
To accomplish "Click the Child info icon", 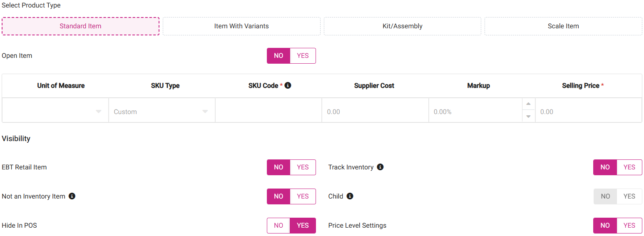I will (350, 196).
